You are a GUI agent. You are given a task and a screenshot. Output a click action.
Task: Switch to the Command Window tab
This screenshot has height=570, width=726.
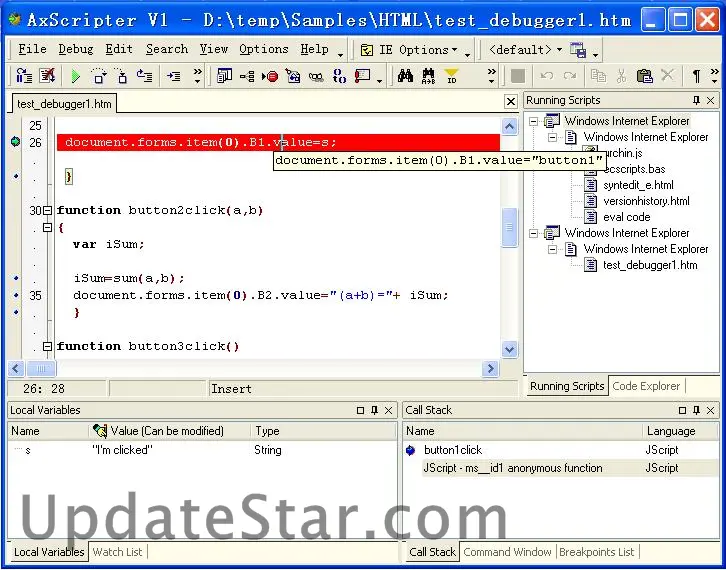click(x=507, y=552)
